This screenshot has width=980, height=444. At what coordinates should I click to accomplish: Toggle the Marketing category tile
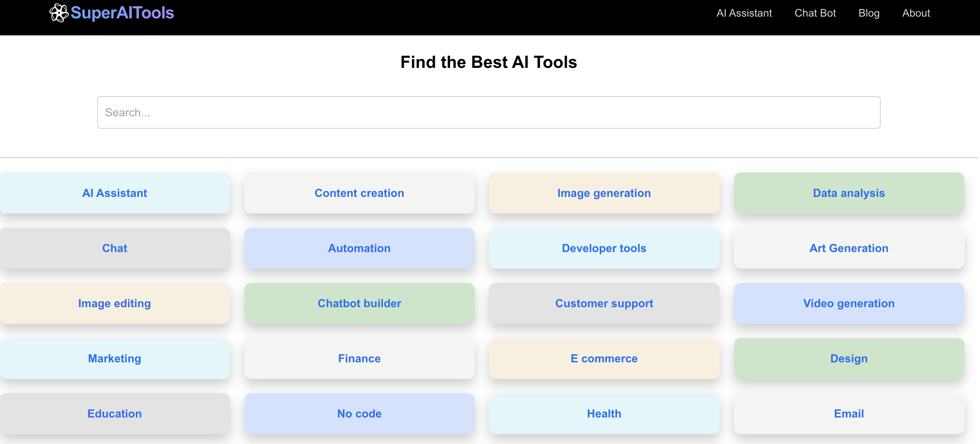tap(115, 358)
